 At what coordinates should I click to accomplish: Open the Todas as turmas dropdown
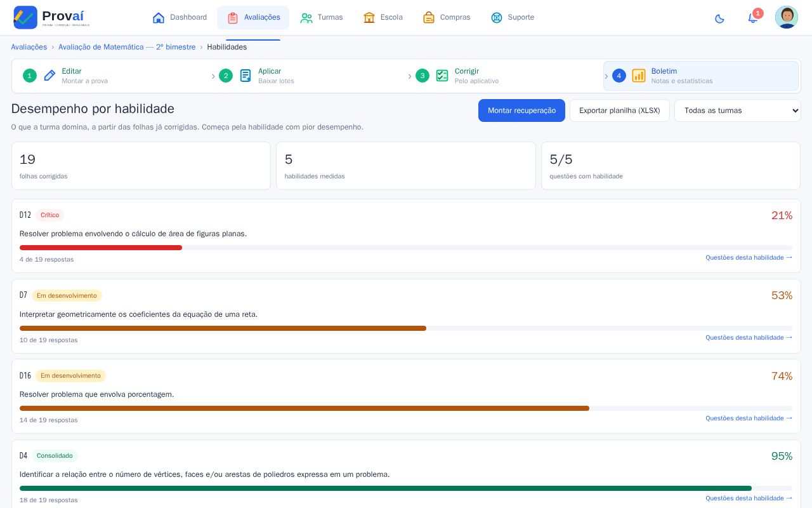737,110
